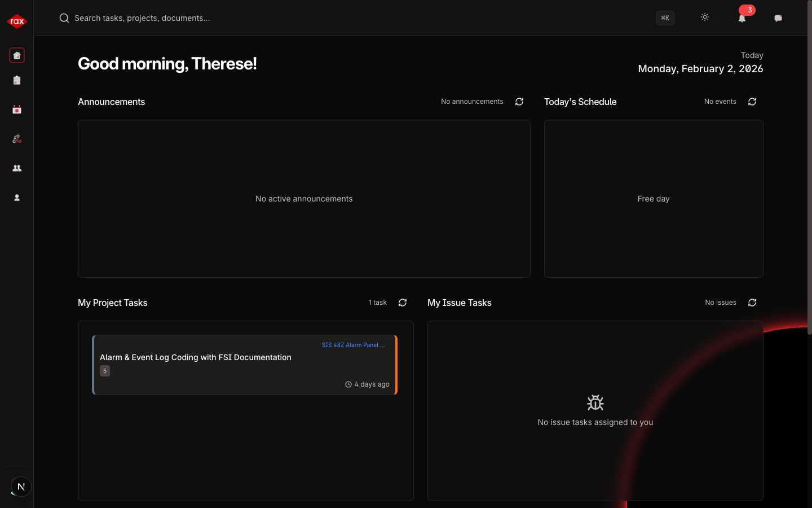Refresh My Project Tasks list
The height and width of the screenshot is (508, 812).
pyautogui.click(x=403, y=303)
